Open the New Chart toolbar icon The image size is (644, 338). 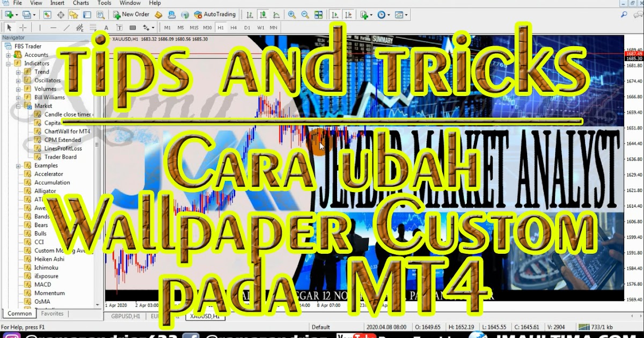(x=9, y=14)
